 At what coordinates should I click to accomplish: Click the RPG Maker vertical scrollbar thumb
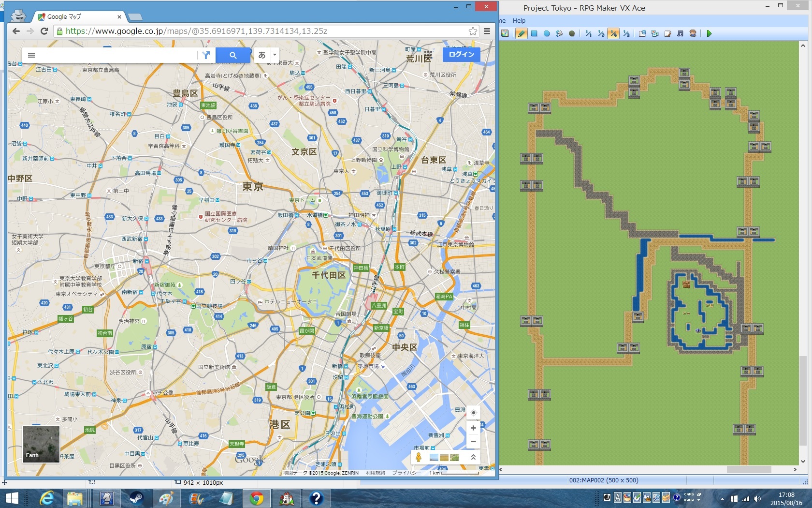pyautogui.click(x=803, y=401)
